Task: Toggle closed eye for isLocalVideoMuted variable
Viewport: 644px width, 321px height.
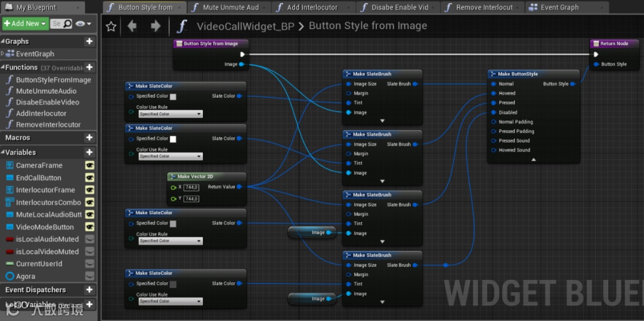Action: (89, 252)
